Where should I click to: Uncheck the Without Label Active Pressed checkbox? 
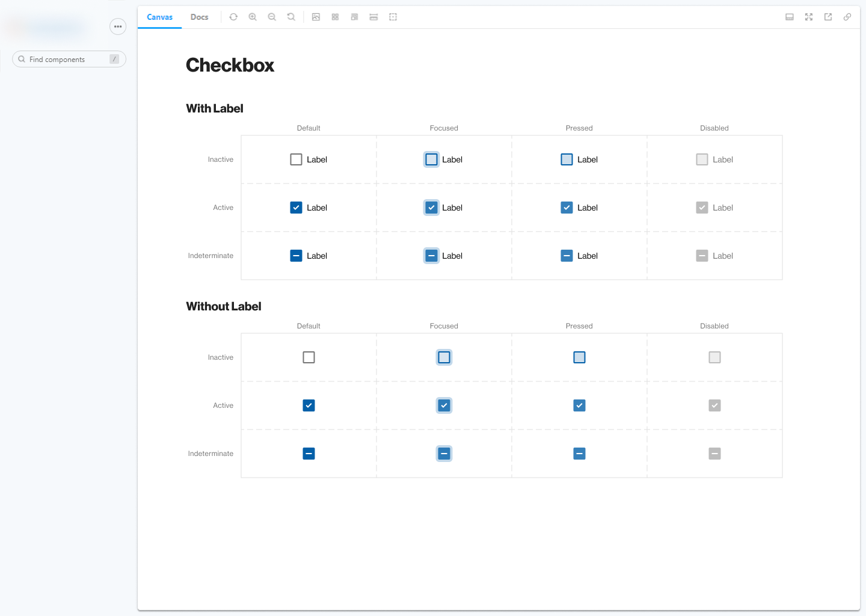click(x=579, y=405)
